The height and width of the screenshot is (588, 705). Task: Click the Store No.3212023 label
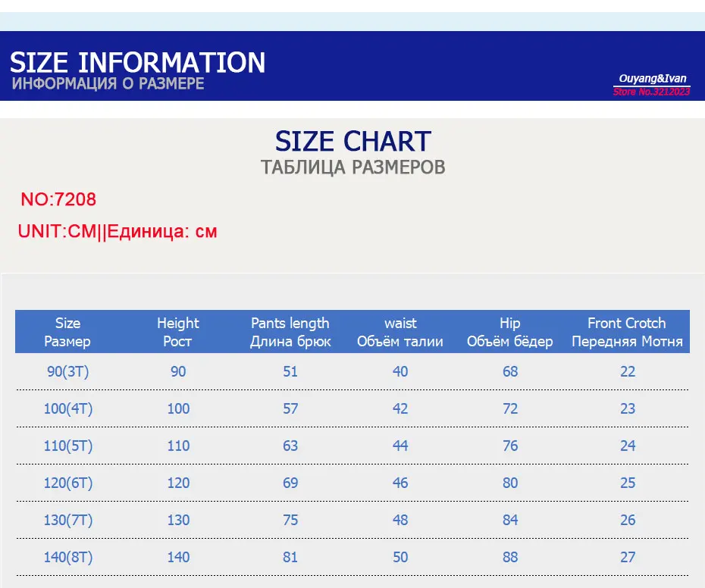651,92
